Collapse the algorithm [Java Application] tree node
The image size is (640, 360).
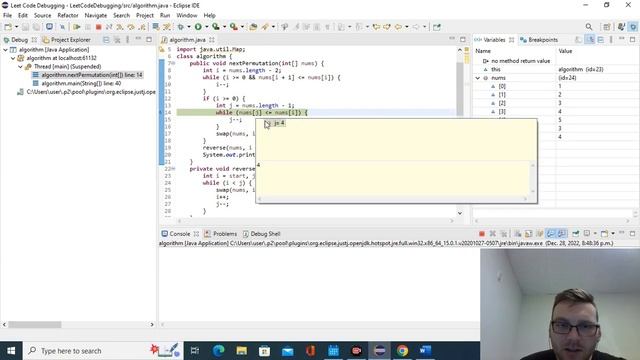point(6,49)
